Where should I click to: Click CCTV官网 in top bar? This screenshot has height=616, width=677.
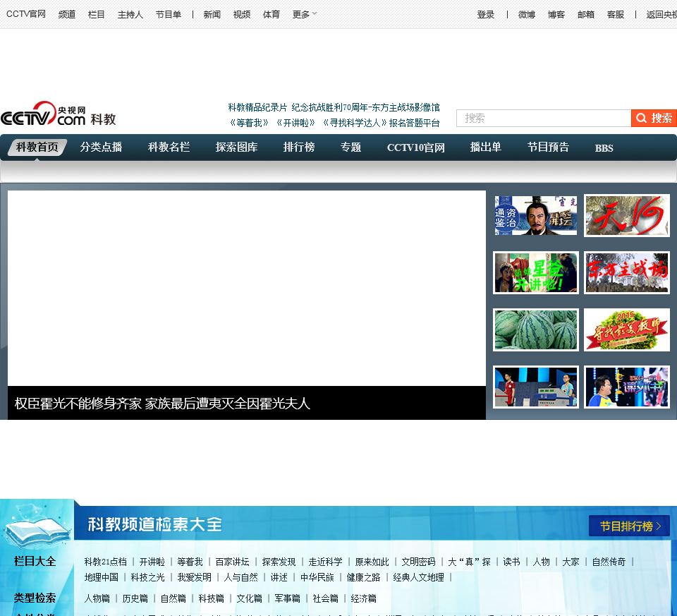(x=26, y=14)
